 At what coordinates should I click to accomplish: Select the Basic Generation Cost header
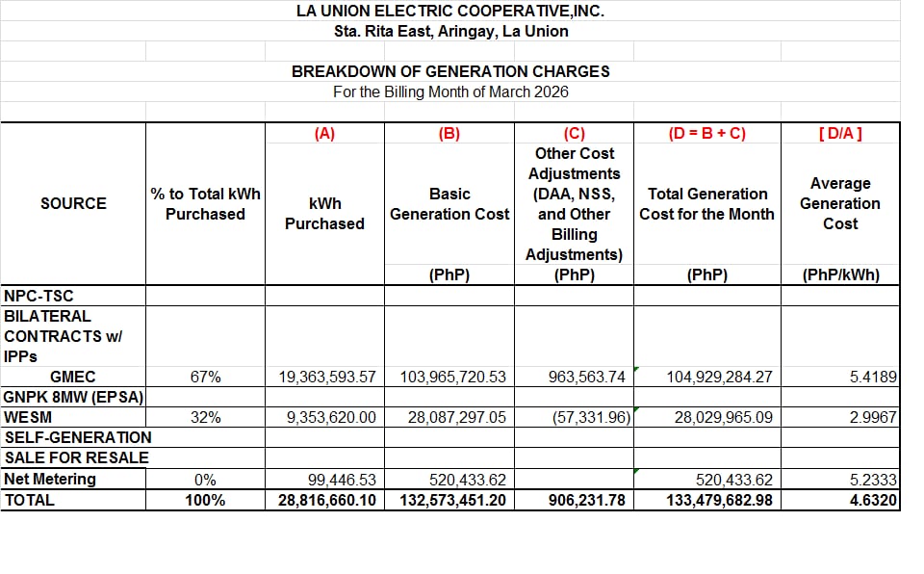coord(449,203)
